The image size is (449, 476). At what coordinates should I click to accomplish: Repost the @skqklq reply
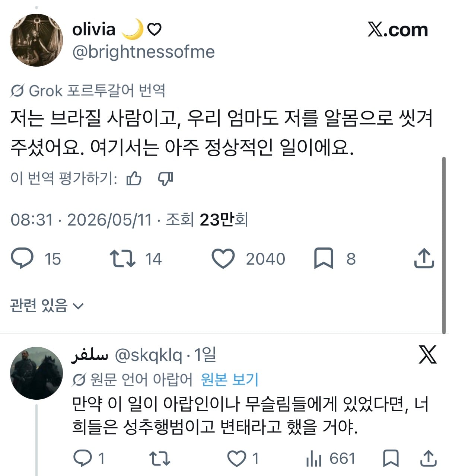point(160,459)
